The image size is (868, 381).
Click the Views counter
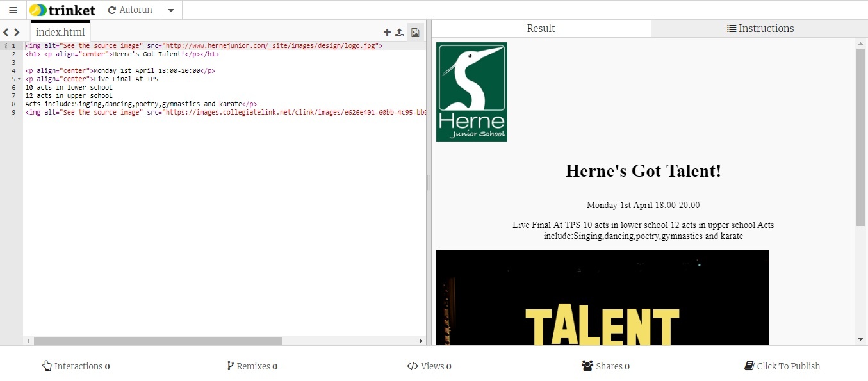pos(429,366)
